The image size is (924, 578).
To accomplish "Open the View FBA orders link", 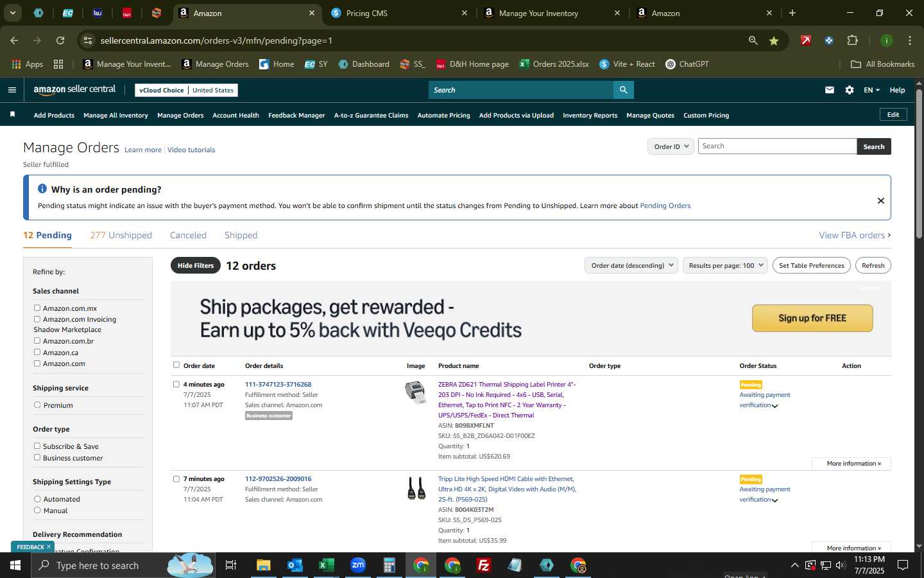I will coord(855,235).
